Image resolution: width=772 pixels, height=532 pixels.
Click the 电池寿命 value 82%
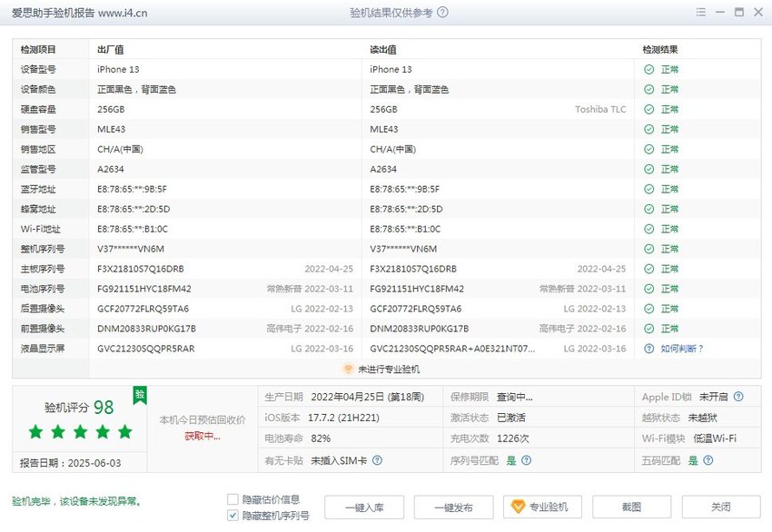[x=321, y=438]
